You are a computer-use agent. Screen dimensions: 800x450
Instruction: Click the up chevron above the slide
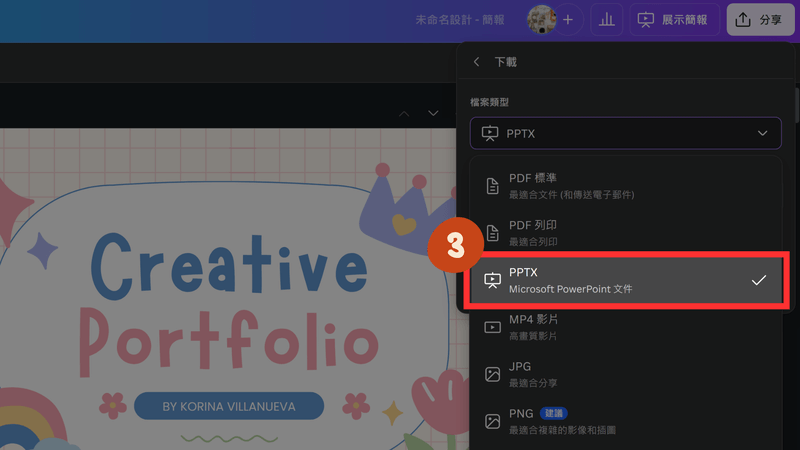[403, 114]
